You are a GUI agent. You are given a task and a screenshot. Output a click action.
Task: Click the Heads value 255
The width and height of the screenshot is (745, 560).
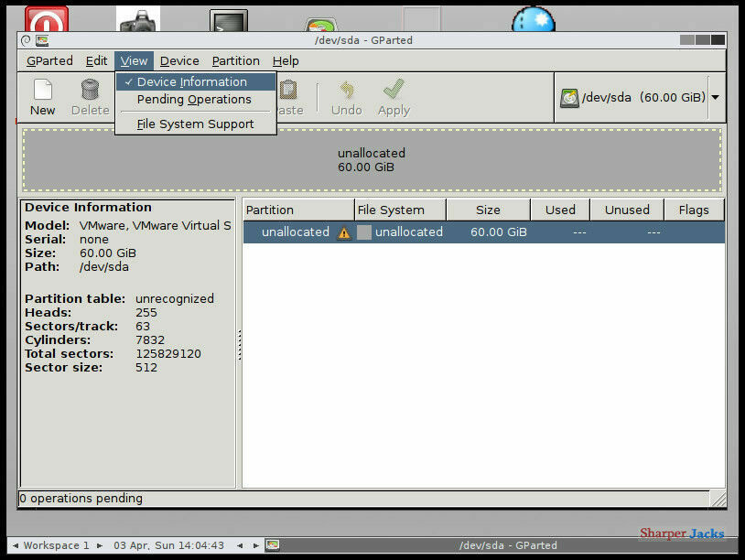tap(146, 313)
